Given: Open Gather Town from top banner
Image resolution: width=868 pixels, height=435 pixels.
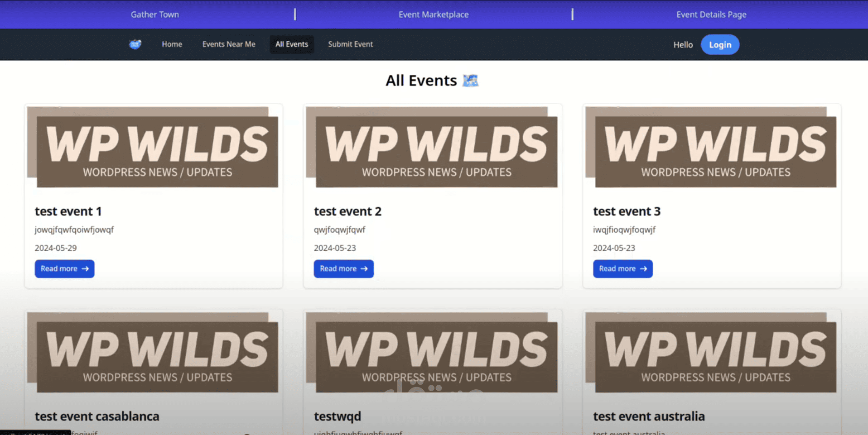Looking at the screenshot, I should pos(155,14).
